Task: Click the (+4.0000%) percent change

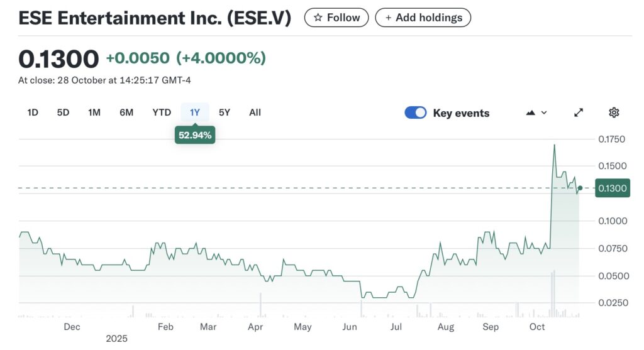Action: (x=221, y=58)
